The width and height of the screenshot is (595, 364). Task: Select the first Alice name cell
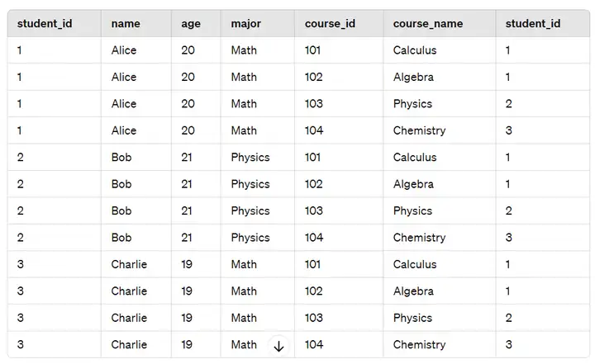coord(124,50)
